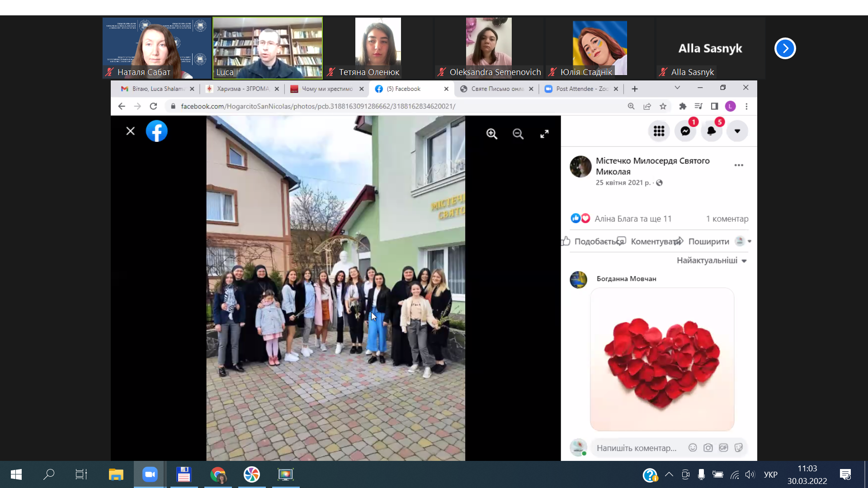Click the Facebook logo
868x488 pixels.
tap(156, 131)
